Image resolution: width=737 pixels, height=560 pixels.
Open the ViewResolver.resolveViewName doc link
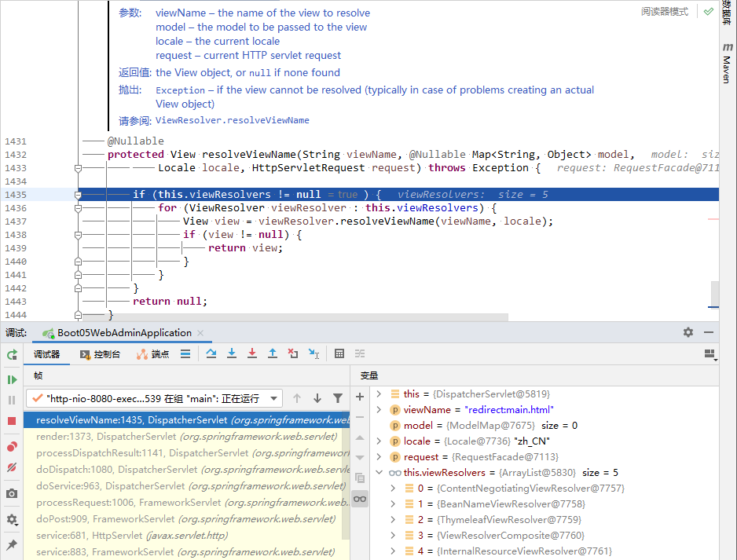click(x=233, y=120)
